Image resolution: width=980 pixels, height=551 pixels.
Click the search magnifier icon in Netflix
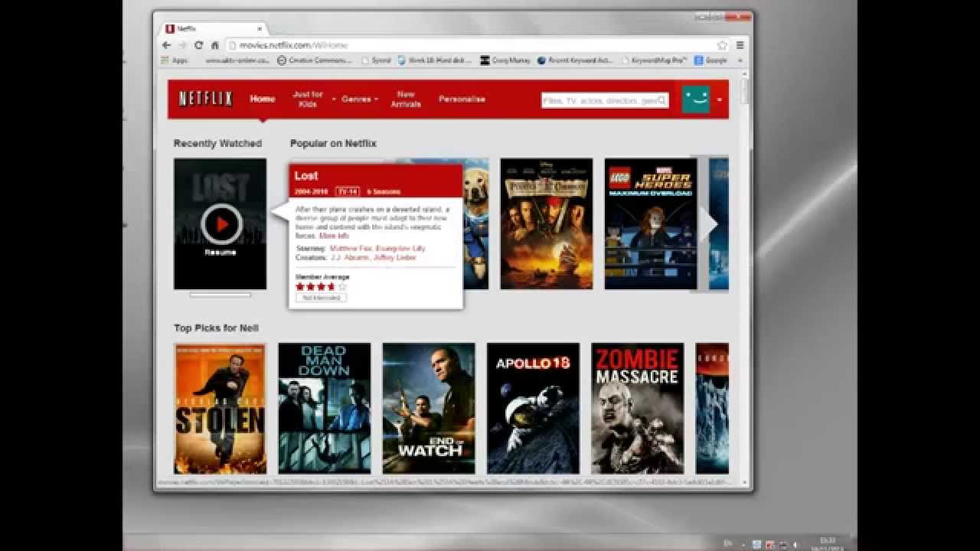pos(662,100)
